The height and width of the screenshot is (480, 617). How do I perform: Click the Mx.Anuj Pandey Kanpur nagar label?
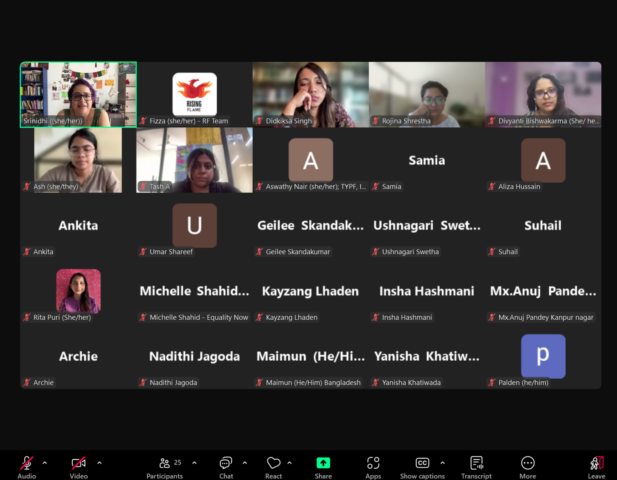[541, 317]
